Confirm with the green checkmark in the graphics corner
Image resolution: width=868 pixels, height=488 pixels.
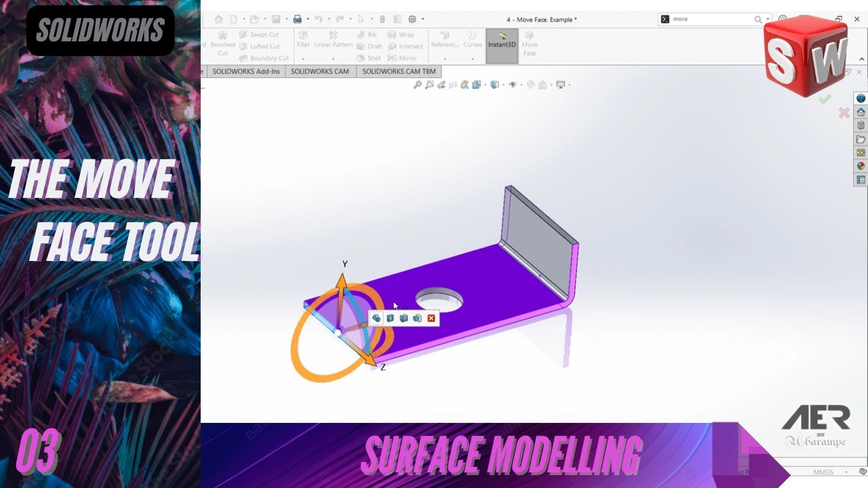(825, 99)
